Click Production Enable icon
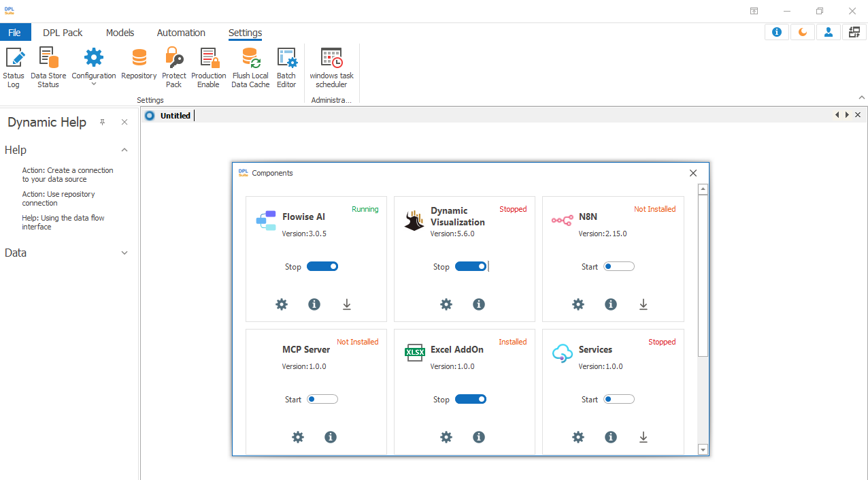Image resolution: width=868 pixels, height=480 pixels. click(x=208, y=68)
